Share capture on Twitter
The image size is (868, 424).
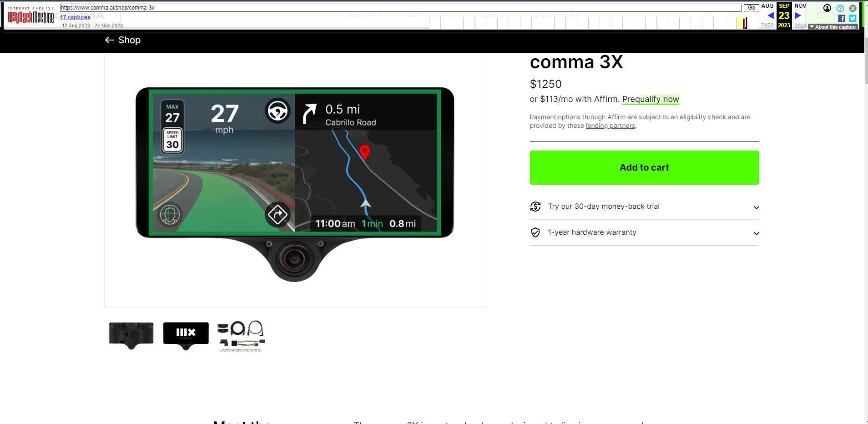[x=853, y=18]
